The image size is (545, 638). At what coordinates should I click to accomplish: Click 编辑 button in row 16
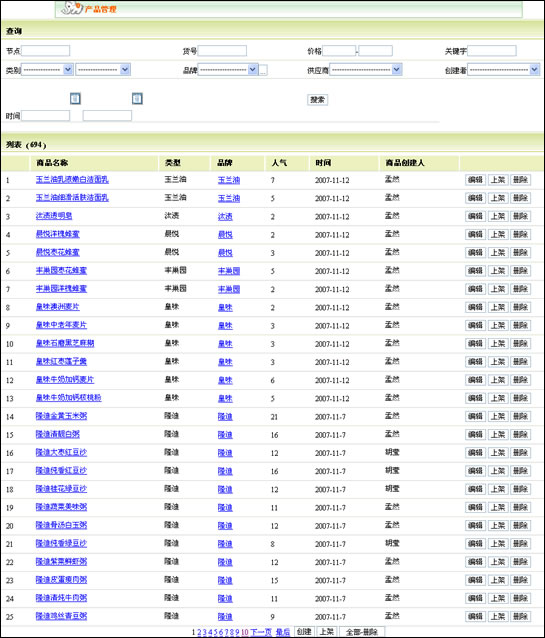point(475,452)
